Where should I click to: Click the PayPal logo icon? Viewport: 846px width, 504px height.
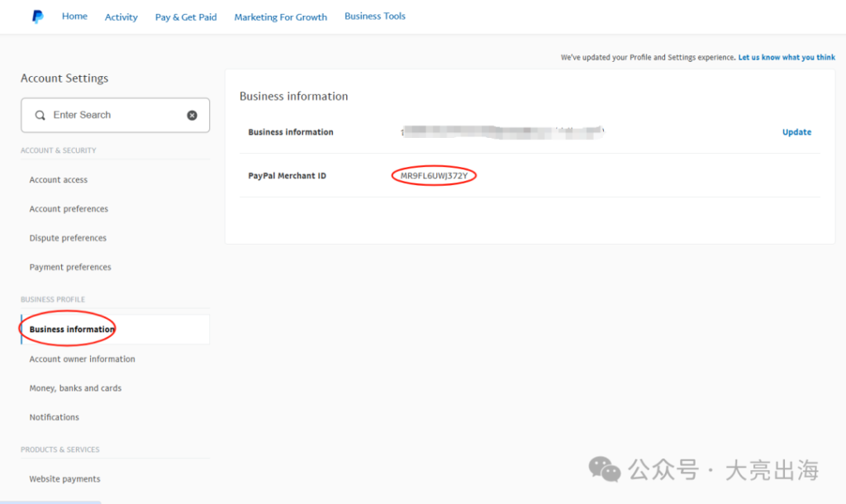click(x=37, y=17)
